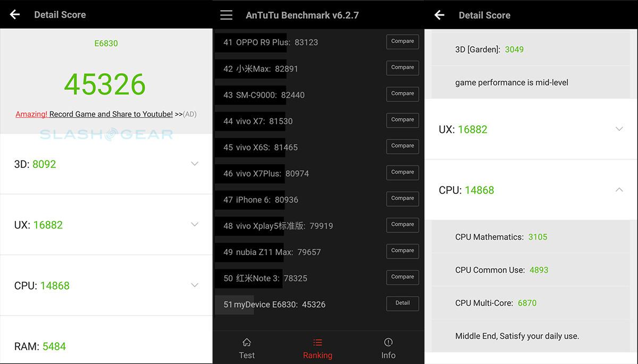Open the AnTuTu hamburger menu
The height and width of the screenshot is (364, 638).
[x=226, y=15]
